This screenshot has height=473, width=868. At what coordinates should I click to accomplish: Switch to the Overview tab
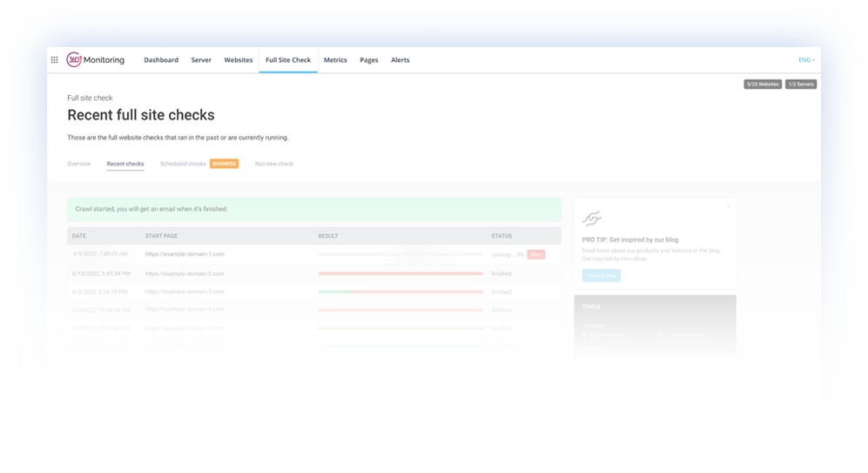coord(79,164)
